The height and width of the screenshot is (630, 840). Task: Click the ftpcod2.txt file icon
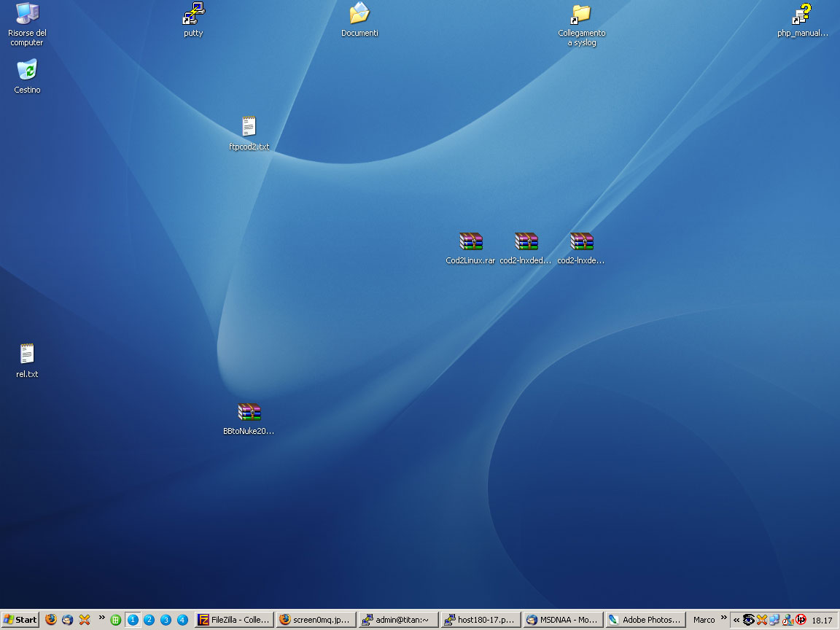249,127
